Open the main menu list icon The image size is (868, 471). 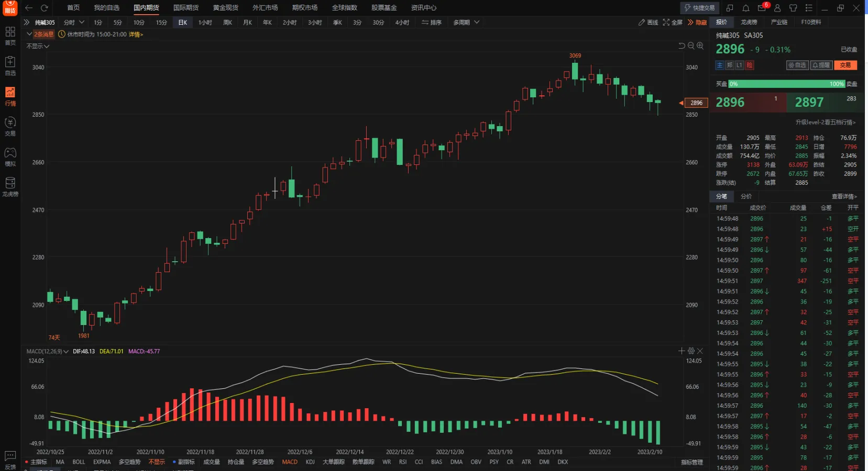[809, 8]
